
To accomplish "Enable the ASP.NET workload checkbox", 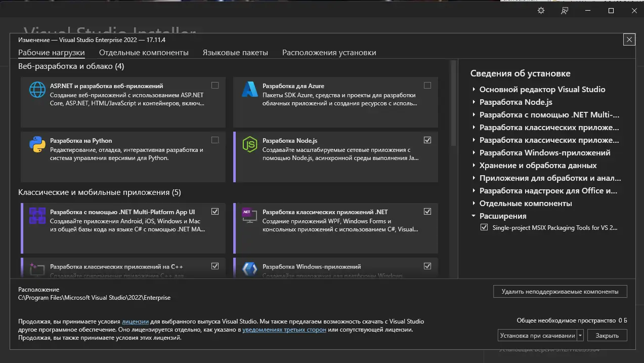I will coord(215,85).
